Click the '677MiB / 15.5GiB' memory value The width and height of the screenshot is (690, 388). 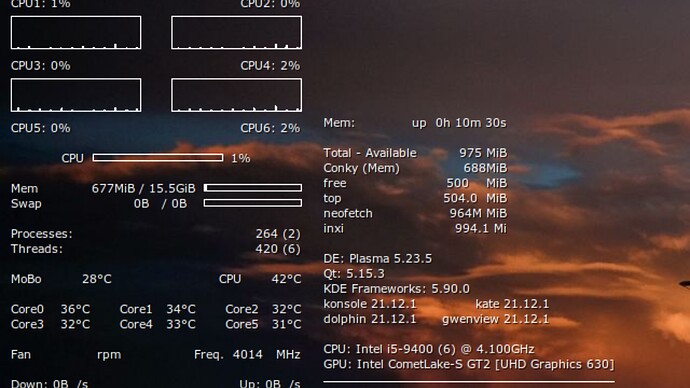click(143, 188)
